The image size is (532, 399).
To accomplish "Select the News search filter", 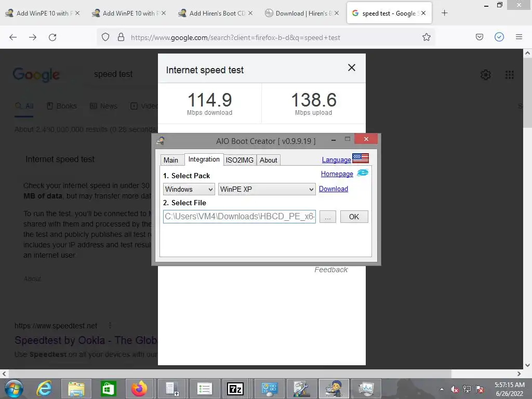I will pos(103,106).
